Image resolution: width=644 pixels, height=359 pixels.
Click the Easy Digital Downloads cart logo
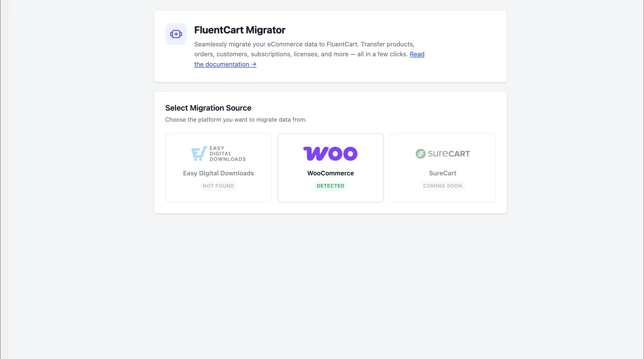tap(199, 154)
